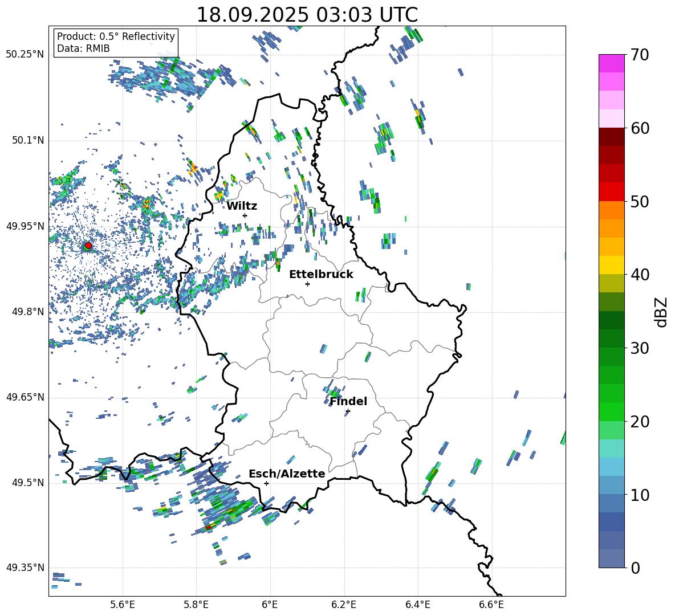Click the dark maroon 60 dBZ color band
This screenshot has width=675, height=616.
pyautogui.click(x=611, y=137)
